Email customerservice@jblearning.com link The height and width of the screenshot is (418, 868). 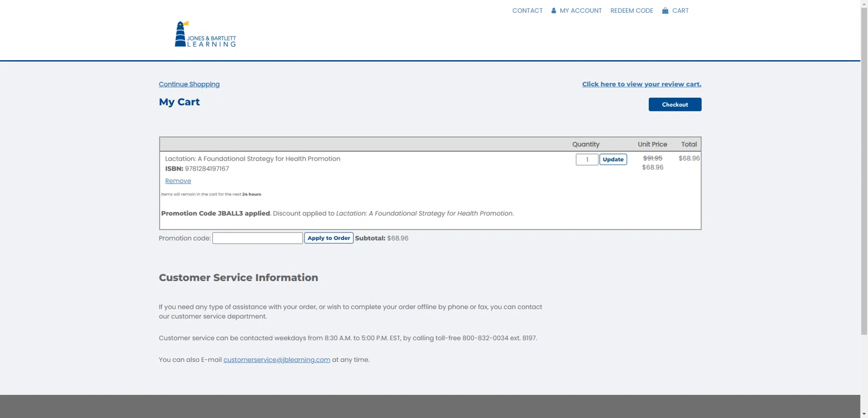coord(277,360)
